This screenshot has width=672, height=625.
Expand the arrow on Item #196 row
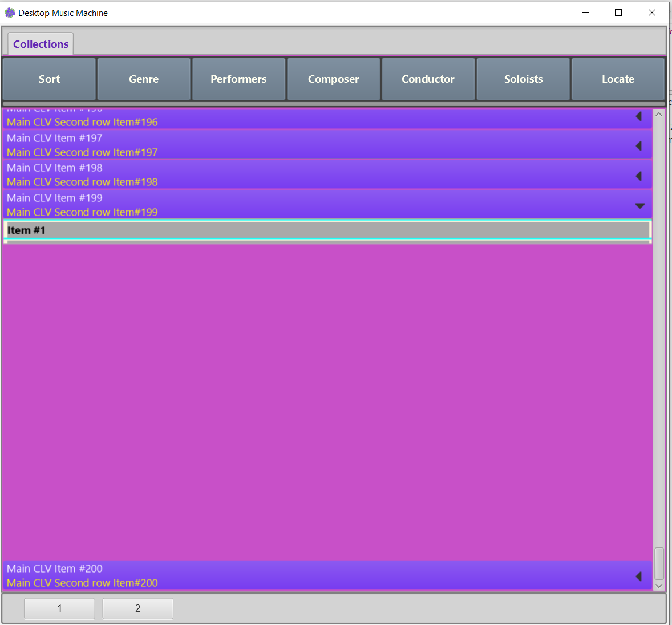click(x=638, y=116)
